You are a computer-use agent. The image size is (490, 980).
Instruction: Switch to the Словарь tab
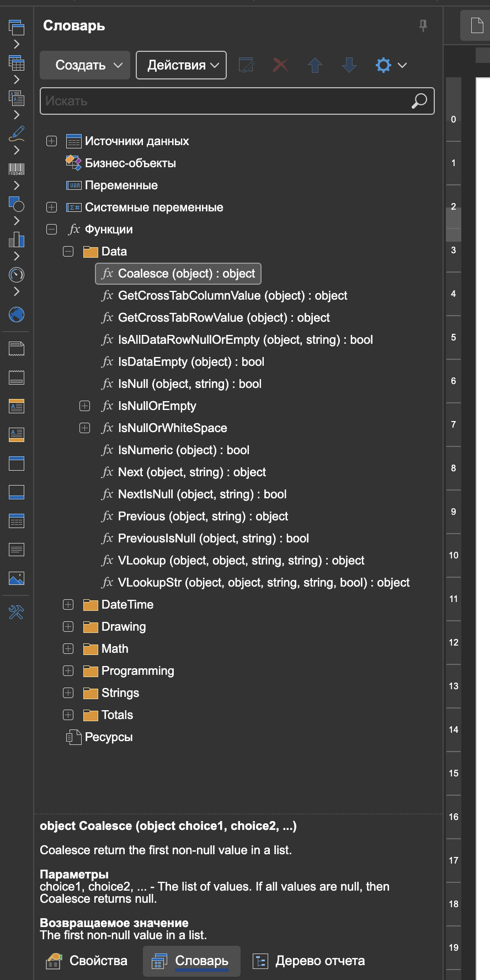click(x=191, y=961)
